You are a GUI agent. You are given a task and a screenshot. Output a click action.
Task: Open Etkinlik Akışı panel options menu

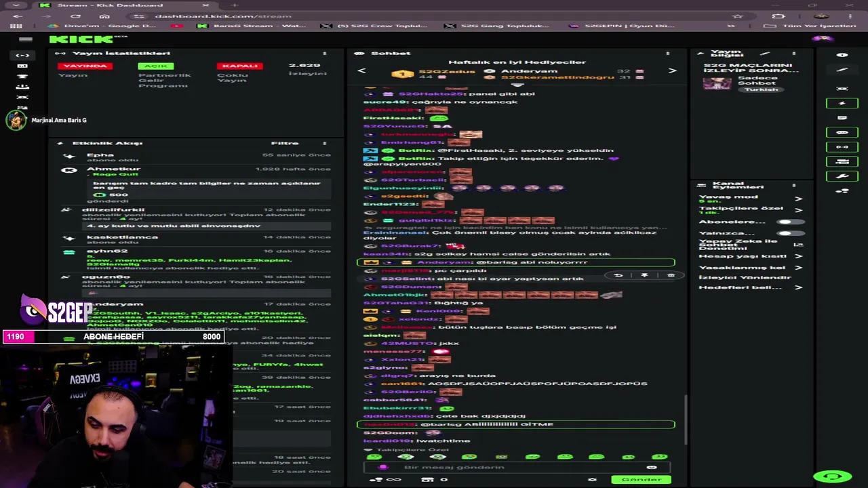324,143
